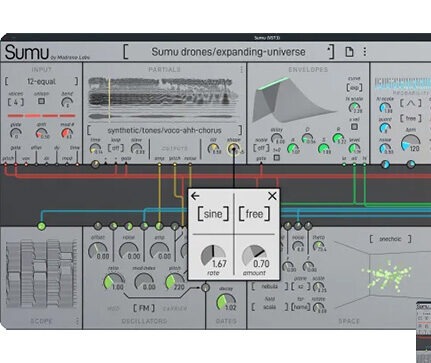Image resolution: width=431 pixels, height=363 pixels.
Task: Click the envelope release R dial
Action: (x=338, y=138)
